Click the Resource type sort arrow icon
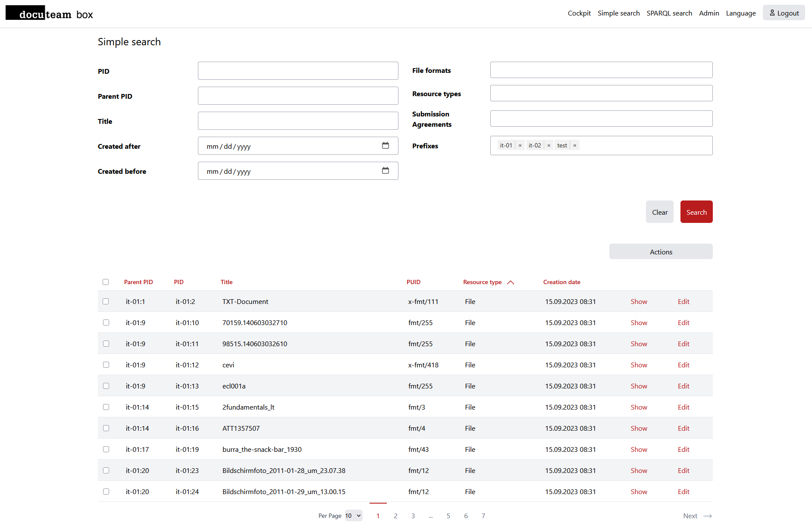Image resolution: width=812 pixels, height=526 pixels. (x=511, y=282)
